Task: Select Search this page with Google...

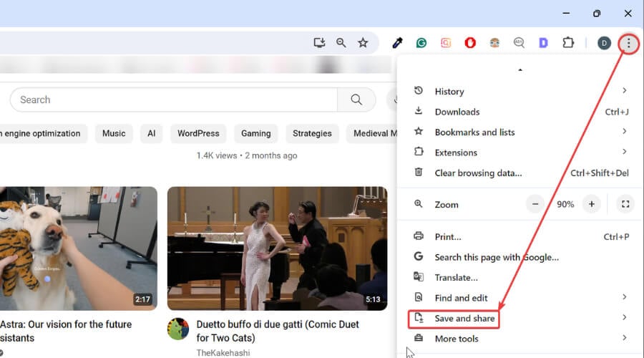Action: (520, 257)
